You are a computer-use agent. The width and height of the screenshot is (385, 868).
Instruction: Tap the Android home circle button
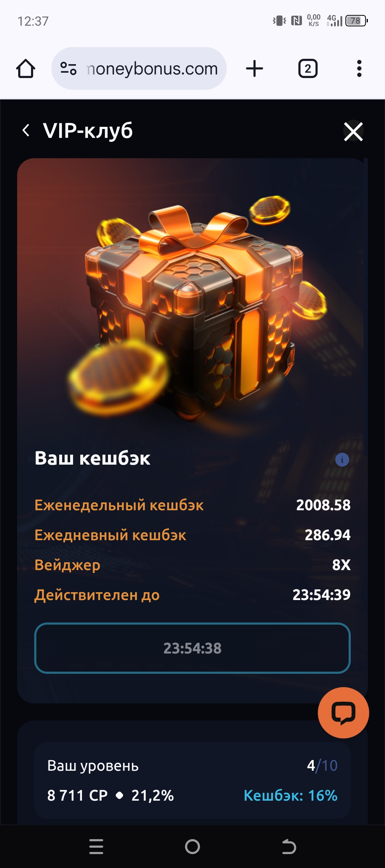(x=192, y=847)
